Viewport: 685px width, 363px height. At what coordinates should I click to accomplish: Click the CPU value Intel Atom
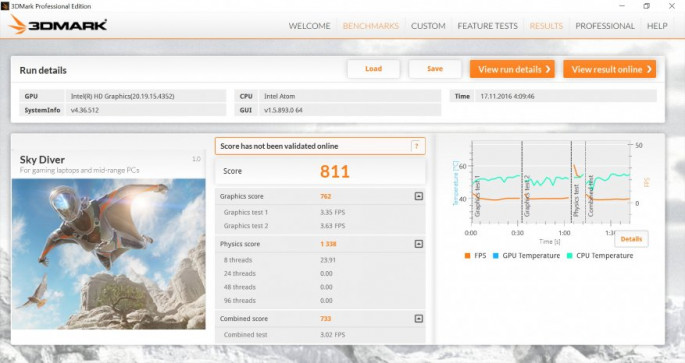(x=280, y=96)
